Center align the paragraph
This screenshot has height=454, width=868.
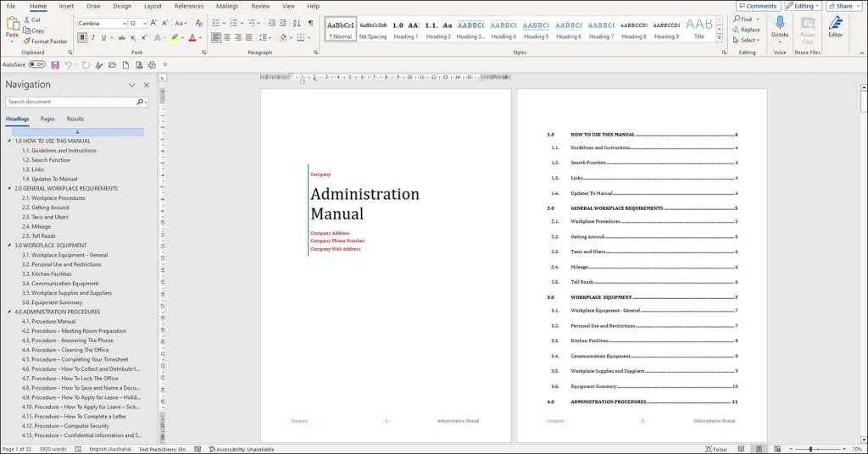click(227, 37)
